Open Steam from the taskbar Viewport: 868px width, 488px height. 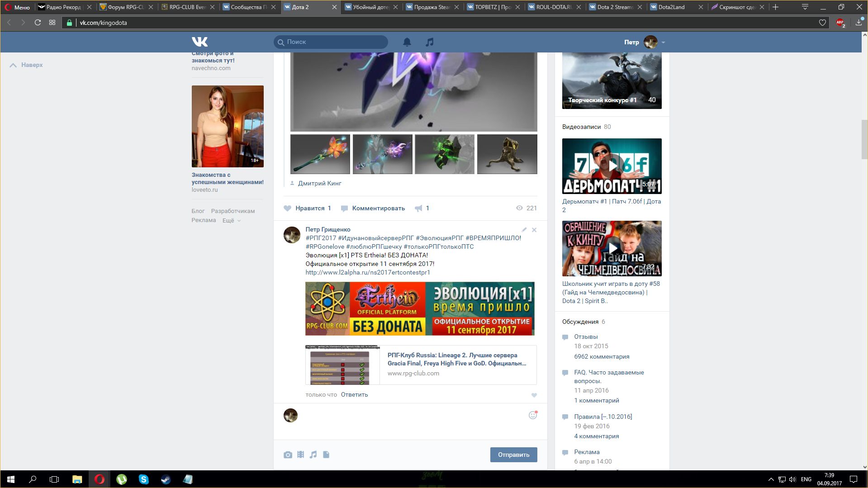tap(166, 479)
